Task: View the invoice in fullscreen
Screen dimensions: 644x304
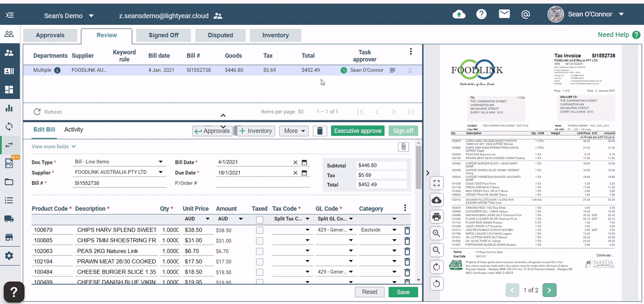Action: pyautogui.click(x=437, y=183)
